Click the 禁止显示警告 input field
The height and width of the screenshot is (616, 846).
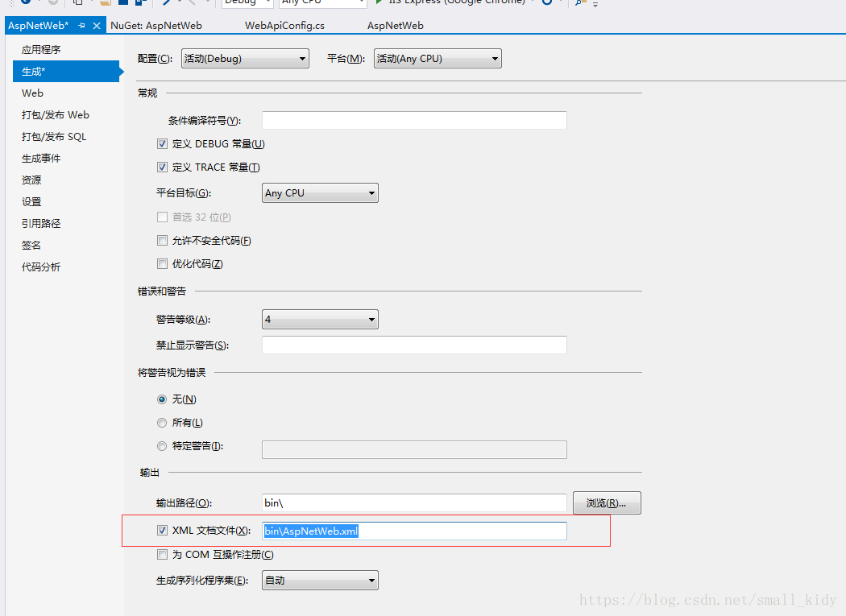pyautogui.click(x=413, y=345)
